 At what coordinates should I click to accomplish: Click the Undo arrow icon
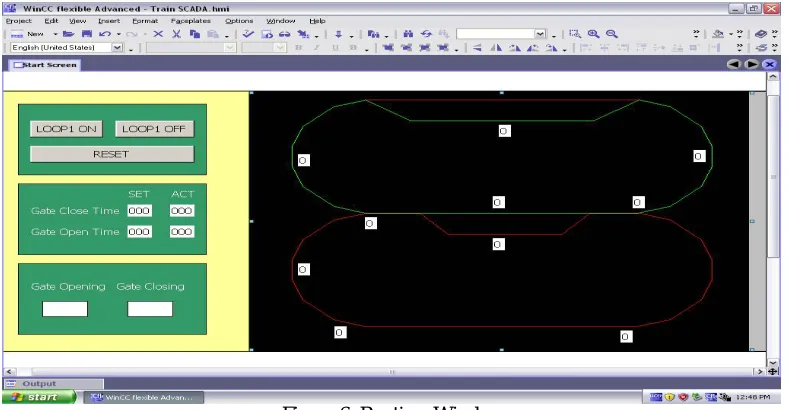point(105,34)
